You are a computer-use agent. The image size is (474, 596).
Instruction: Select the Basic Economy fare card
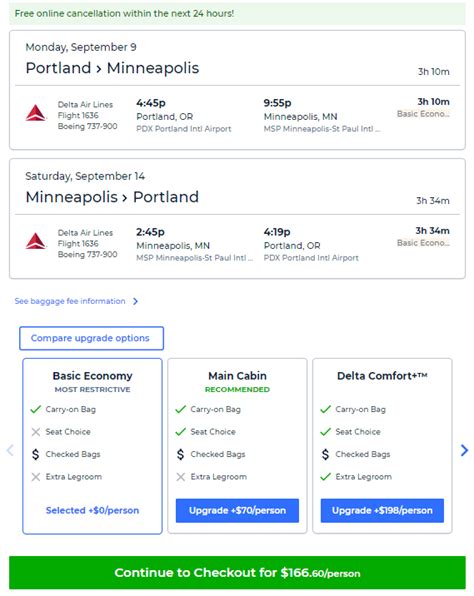92,446
